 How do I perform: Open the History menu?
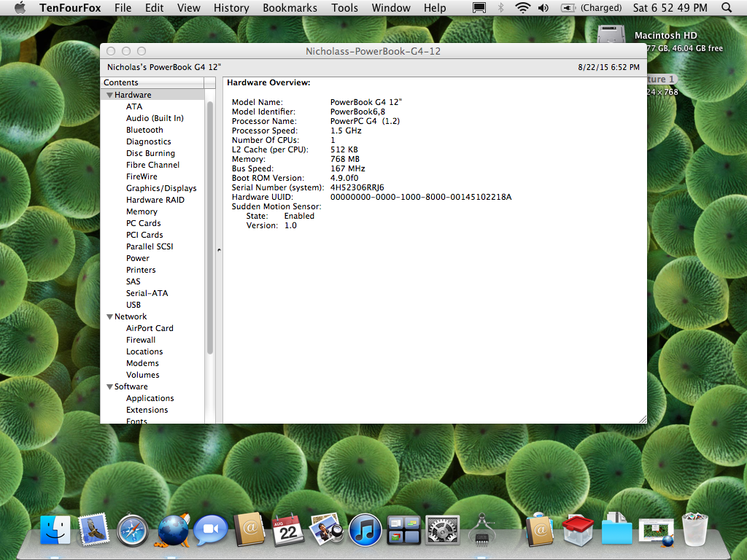pos(231,7)
